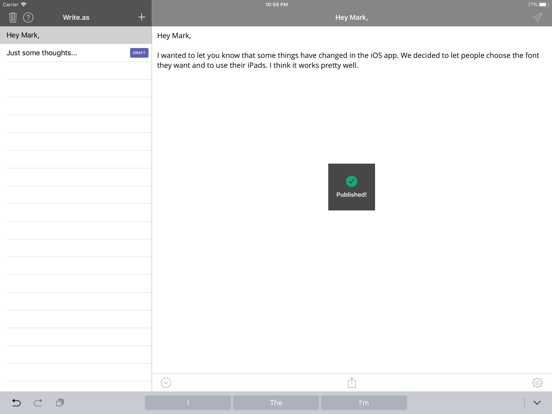Select the "Hey Mark," post in list
The image size is (552, 414).
(x=76, y=35)
